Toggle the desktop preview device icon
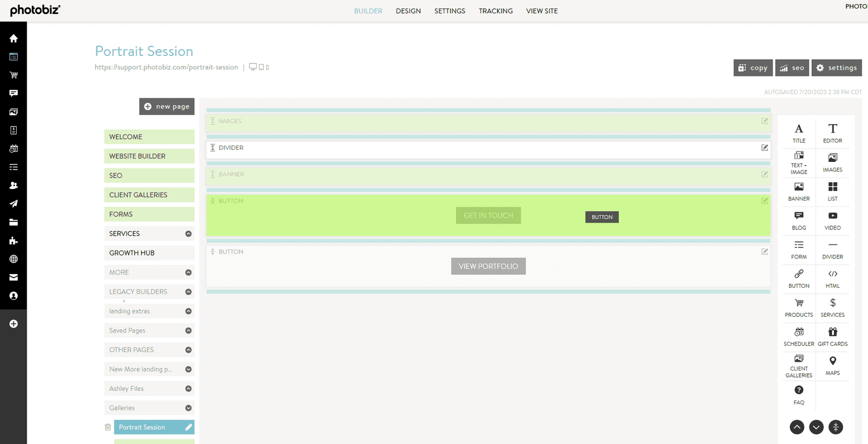 (253, 67)
